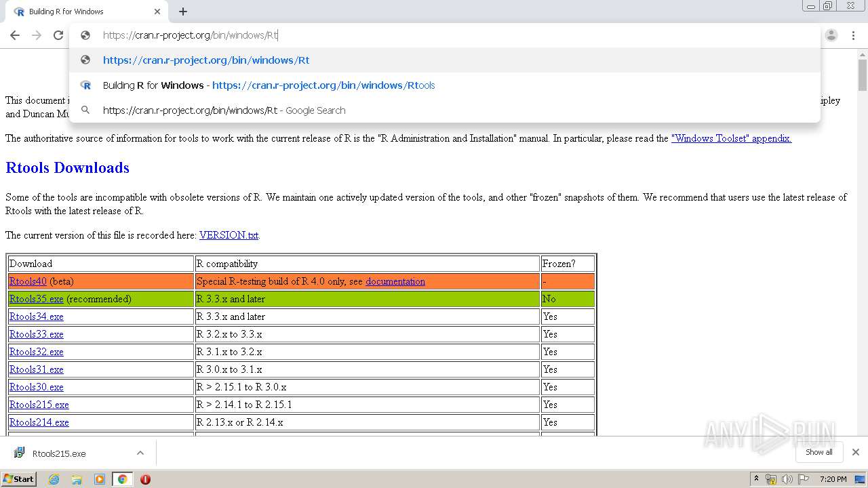Open the downloaded Rtools215.exe file in download bar
Image resolution: width=868 pixels, height=488 pixels.
[x=59, y=453]
